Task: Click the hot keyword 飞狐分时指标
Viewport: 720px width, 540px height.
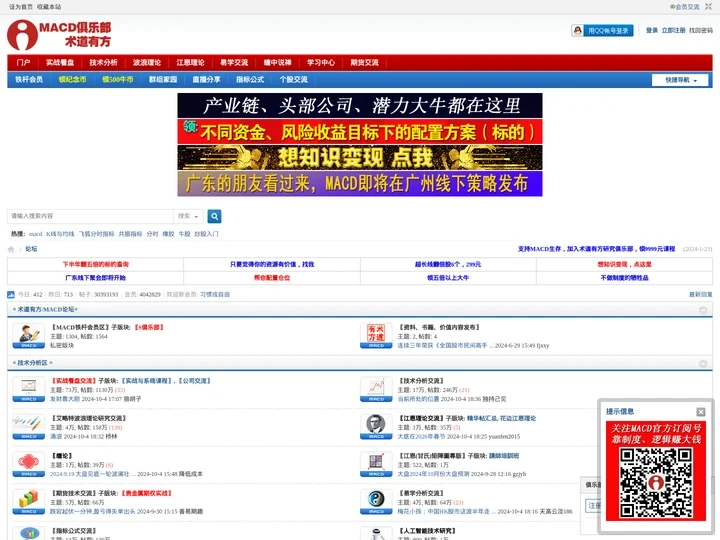Action: (x=96, y=234)
